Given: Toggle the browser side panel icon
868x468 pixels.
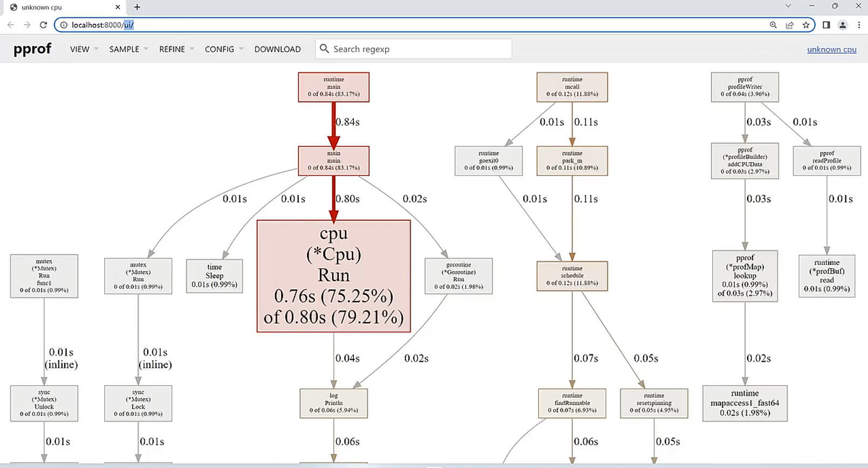Looking at the screenshot, I should tap(826, 25).
